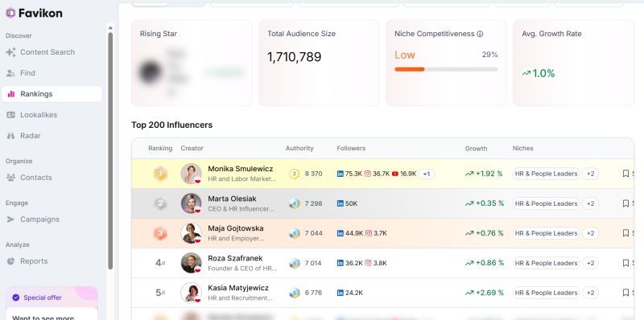Open the Find page
Viewport: 644px width, 320px height.
point(21,73)
